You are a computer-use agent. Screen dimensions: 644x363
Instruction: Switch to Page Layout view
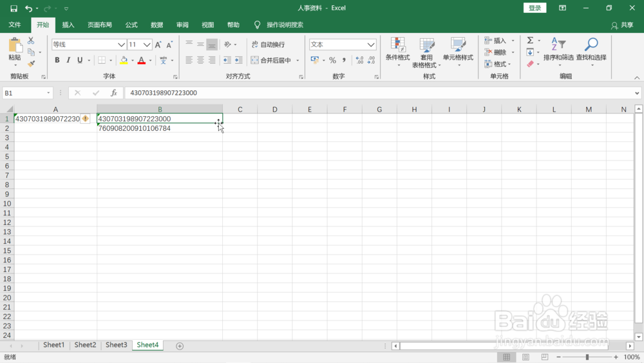click(x=526, y=357)
